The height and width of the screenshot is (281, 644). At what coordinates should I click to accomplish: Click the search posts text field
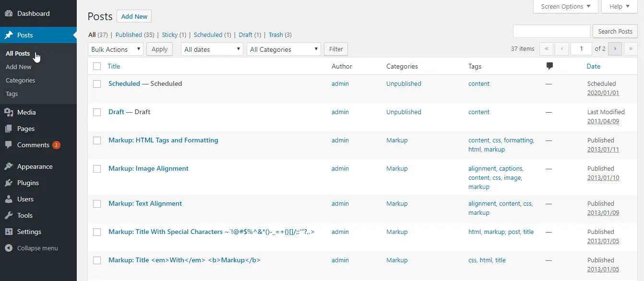pyautogui.click(x=552, y=31)
